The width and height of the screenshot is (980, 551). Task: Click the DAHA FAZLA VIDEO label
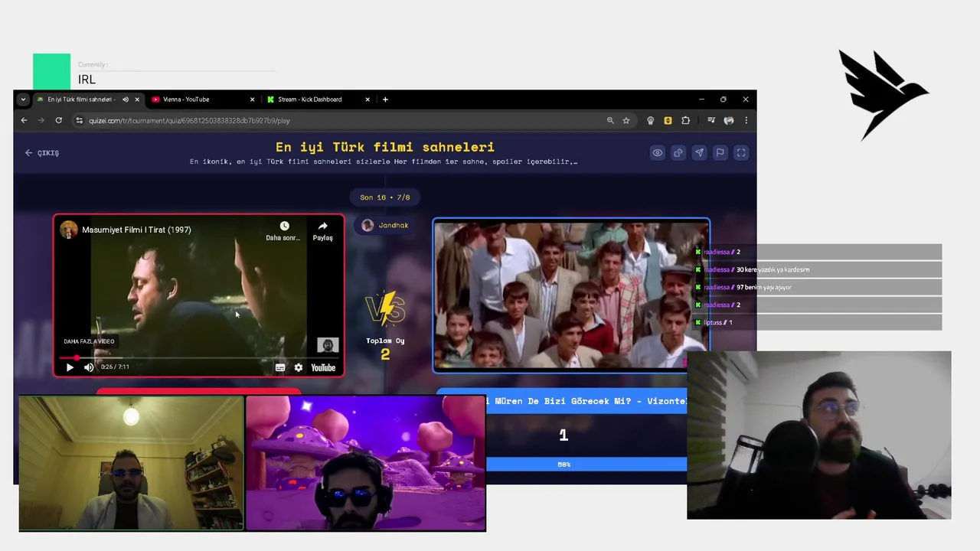pyautogui.click(x=89, y=341)
